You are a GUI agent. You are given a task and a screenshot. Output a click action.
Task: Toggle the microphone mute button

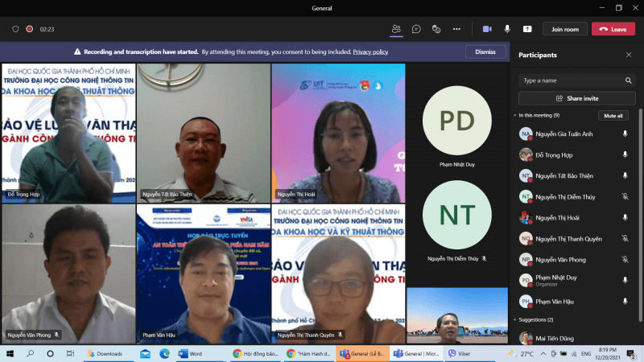pos(507,29)
